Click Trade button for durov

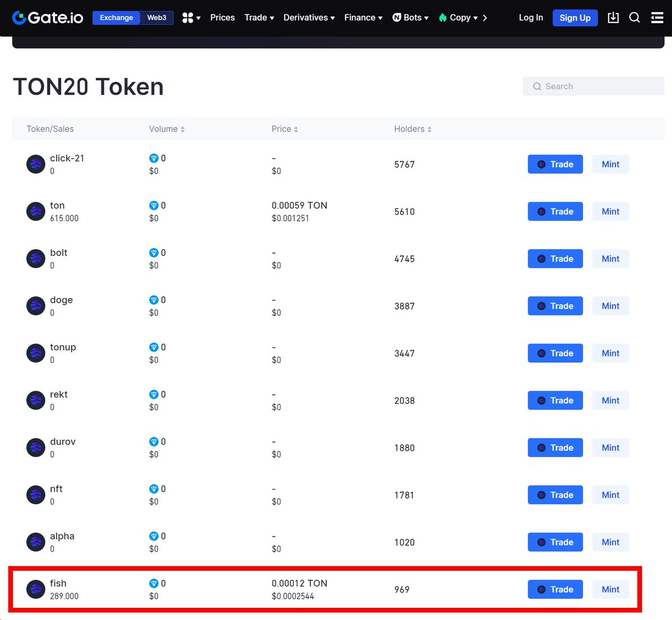point(556,447)
